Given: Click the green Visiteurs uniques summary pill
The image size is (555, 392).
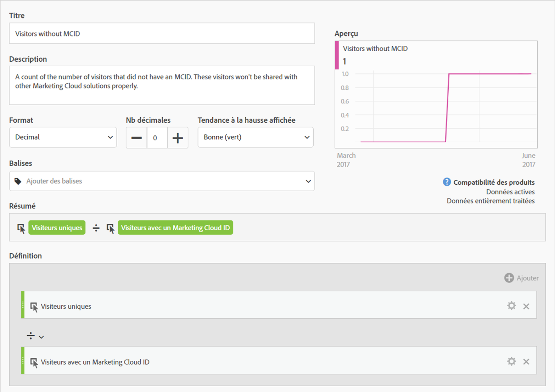Looking at the screenshot, I should (x=57, y=228).
